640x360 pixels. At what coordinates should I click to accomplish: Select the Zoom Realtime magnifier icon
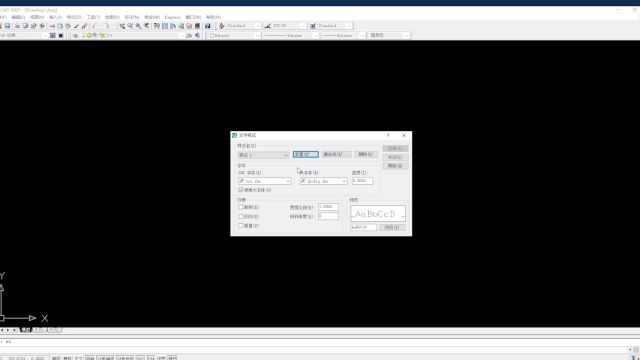click(130, 26)
